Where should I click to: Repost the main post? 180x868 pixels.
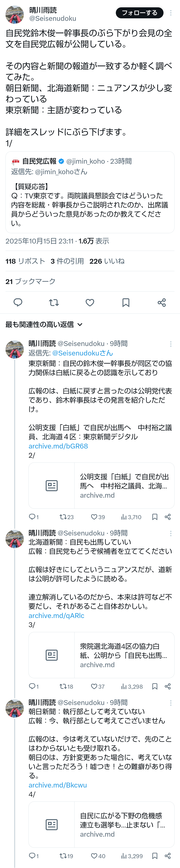coord(54,302)
